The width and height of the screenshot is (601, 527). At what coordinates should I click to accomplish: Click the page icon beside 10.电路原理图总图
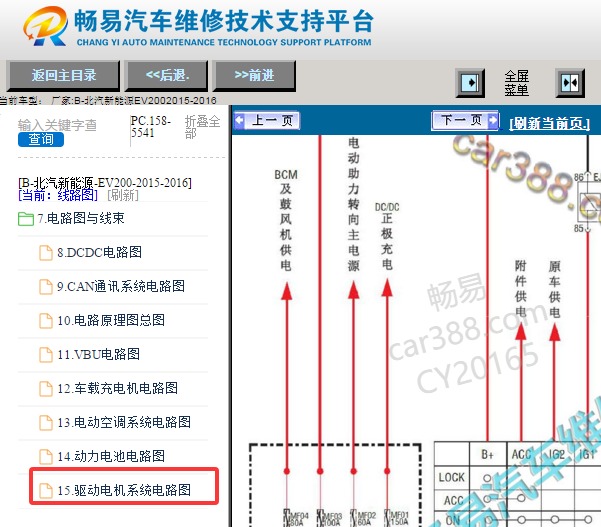(x=46, y=321)
